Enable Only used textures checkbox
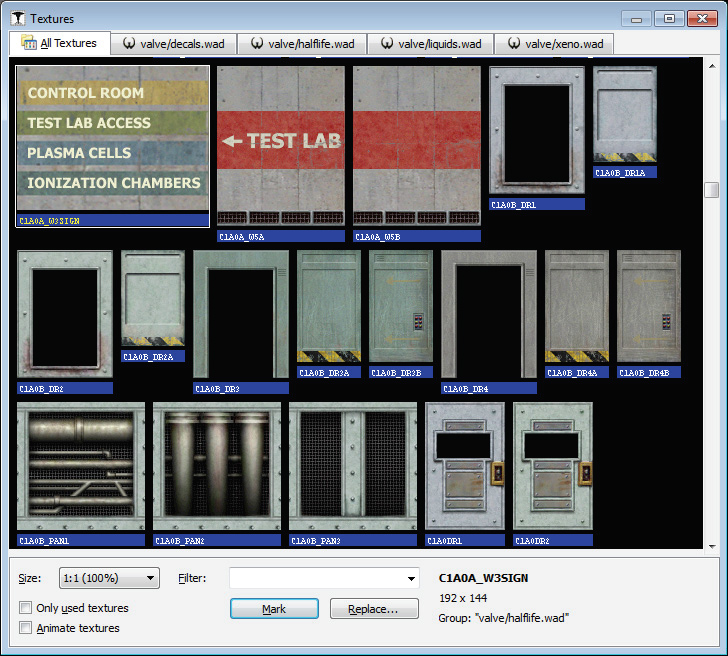Viewport: 728px width, 656px height. tap(26, 608)
